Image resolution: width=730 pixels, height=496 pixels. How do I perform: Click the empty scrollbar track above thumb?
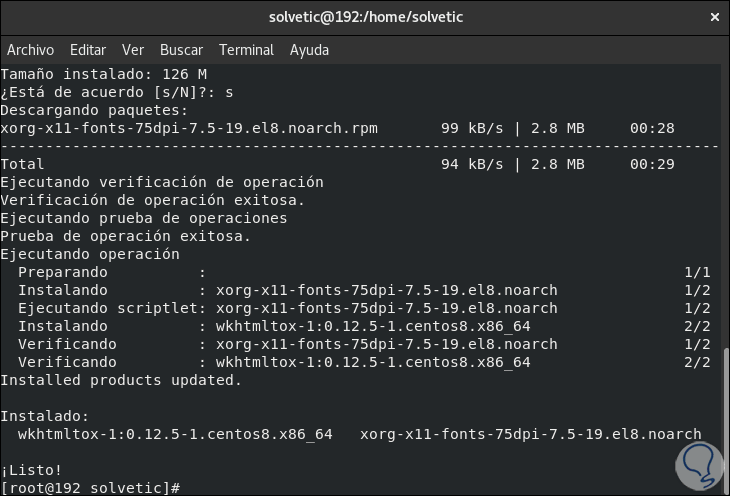[725, 200]
